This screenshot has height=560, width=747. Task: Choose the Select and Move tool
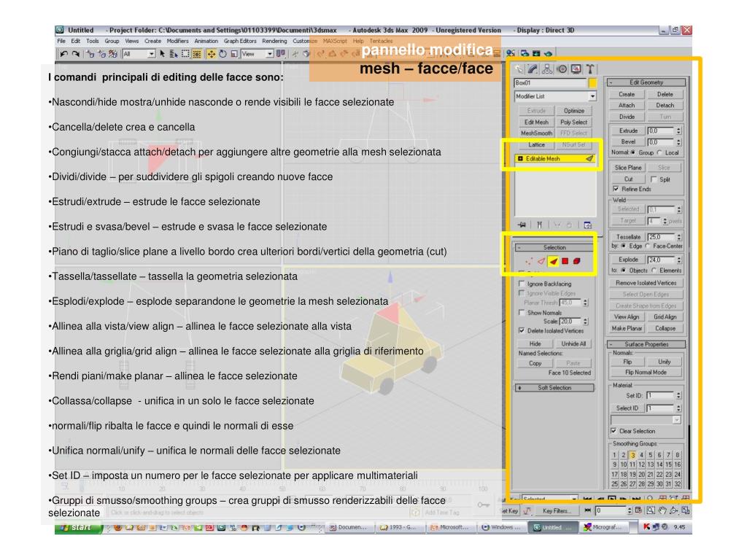point(211,54)
